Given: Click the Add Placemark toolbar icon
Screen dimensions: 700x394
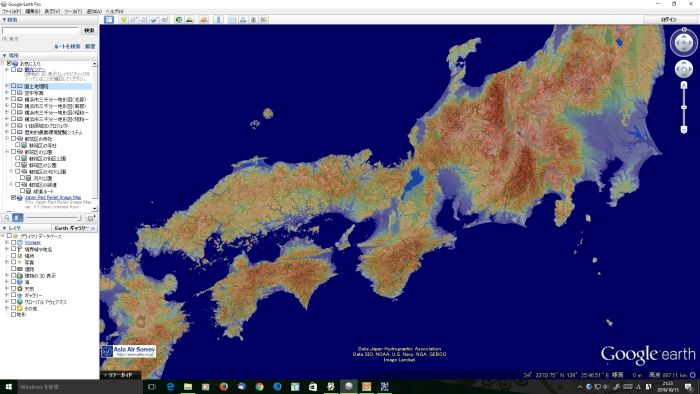Looking at the screenshot, I should point(123,20).
